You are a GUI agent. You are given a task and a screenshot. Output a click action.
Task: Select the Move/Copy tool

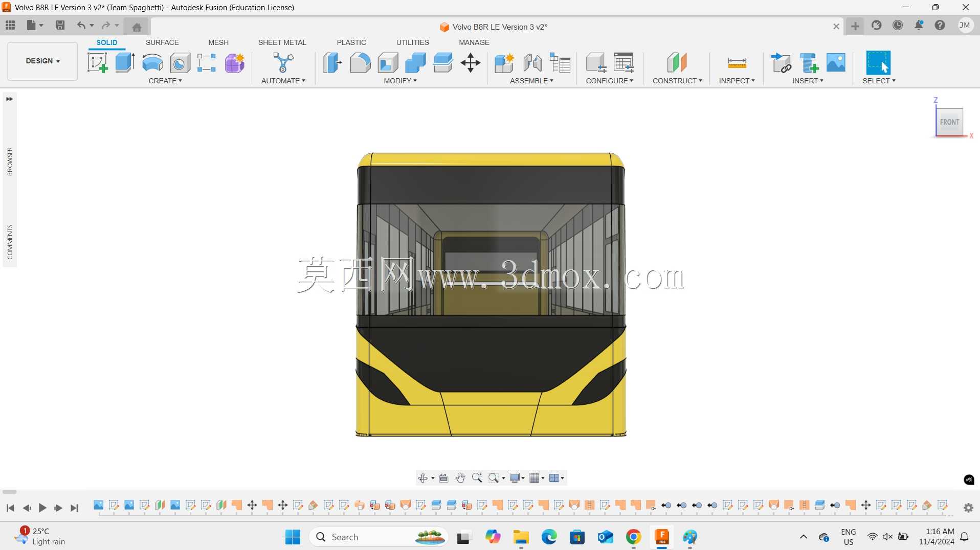point(471,63)
